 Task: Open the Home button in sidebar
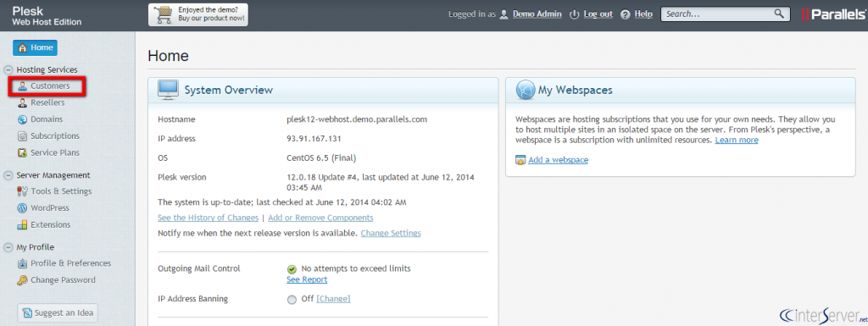tap(35, 47)
